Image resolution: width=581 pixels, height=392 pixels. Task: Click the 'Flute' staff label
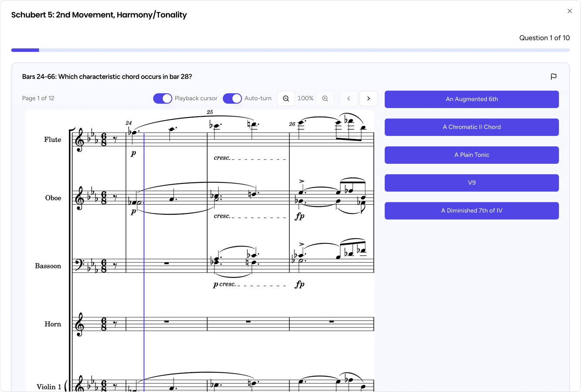[x=53, y=140]
